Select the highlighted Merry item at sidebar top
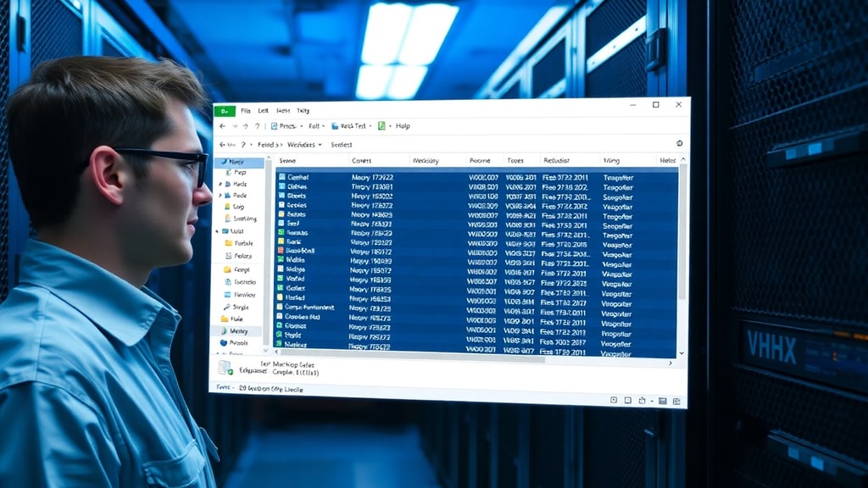Screen dimensions: 868x488 coord(239,162)
